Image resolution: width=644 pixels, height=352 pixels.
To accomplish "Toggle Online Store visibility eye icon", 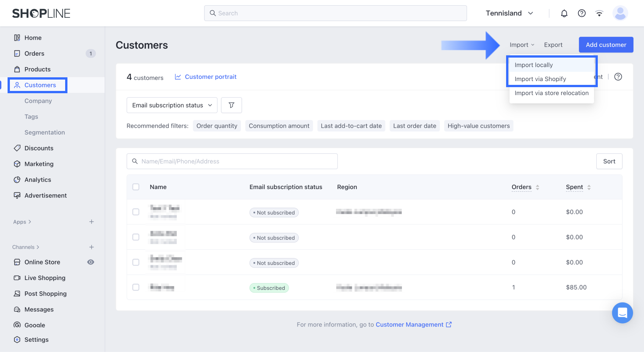I will click(91, 262).
